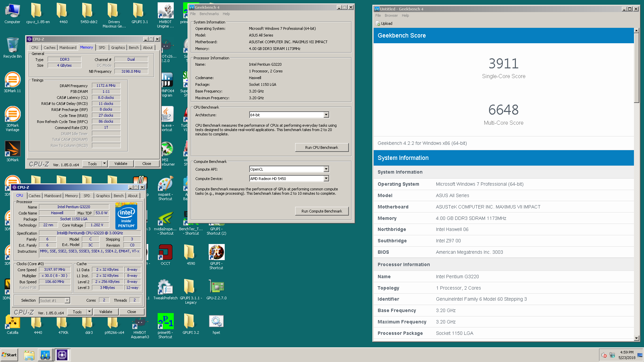Open the 4460 folder icon

pyautogui.click(x=63, y=13)
